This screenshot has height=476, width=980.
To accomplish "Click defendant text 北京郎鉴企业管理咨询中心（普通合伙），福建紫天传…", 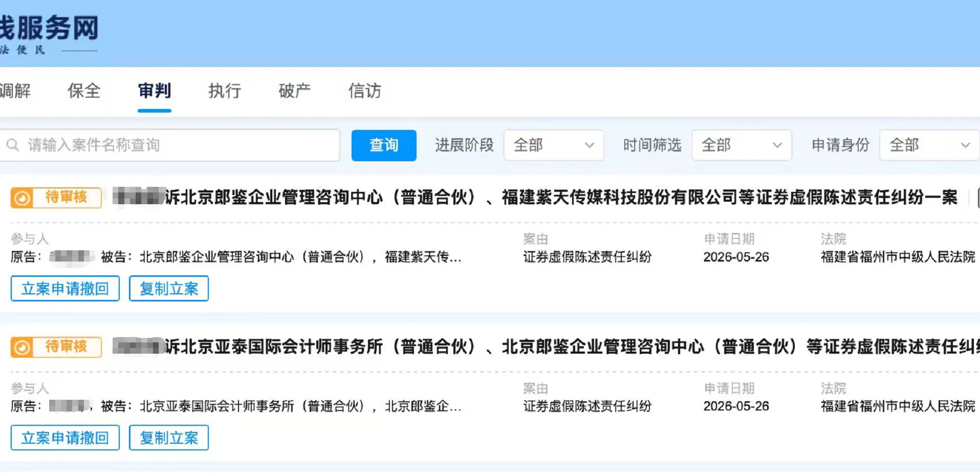I will pyautogui.click(x=300, y=257).
